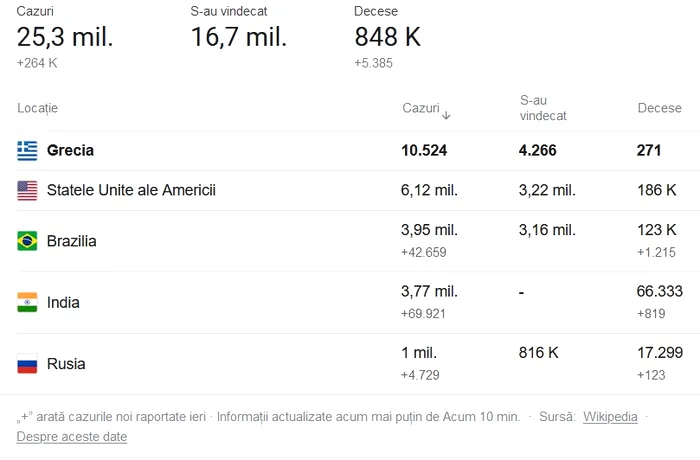Viewport: 700px width, 460px height.
Task: Click the Brazil flag icon
Action: [27, 241]
